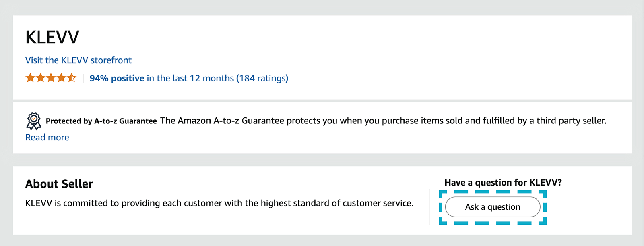The image size is (644, 246).
Task: Click the KLEVV seller name heading
Action: [x=52, y=38]
